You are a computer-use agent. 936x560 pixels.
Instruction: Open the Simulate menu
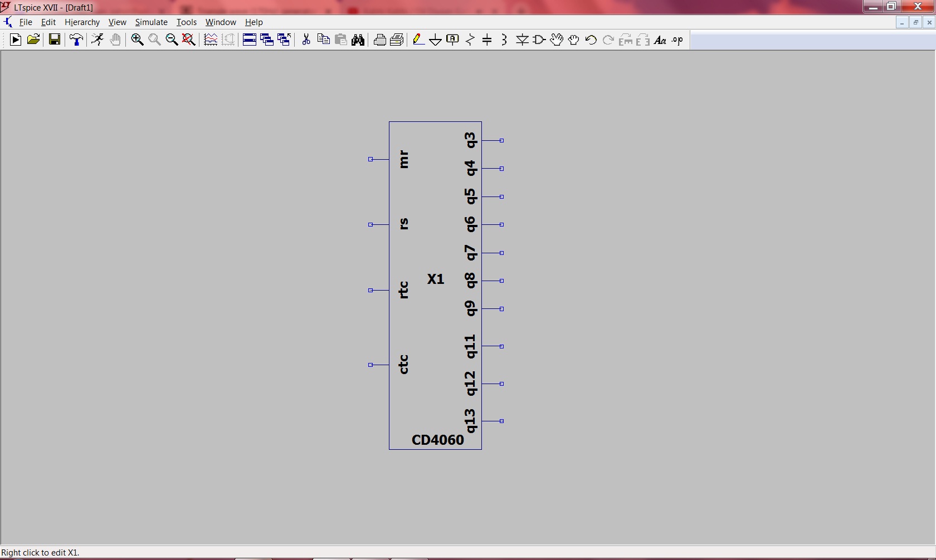(151, 22)
